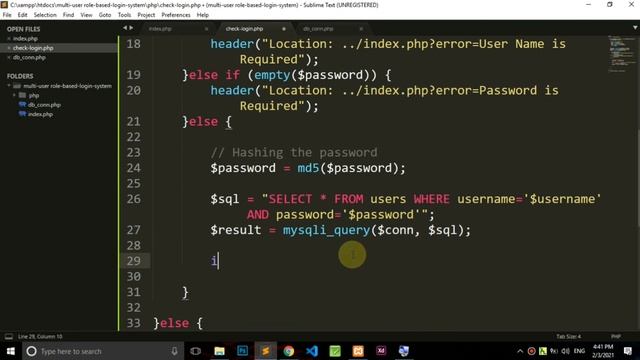The image size is (640, 360).
Task: Go to the next tab with right arrow
Action: click(x=131, y=28)
